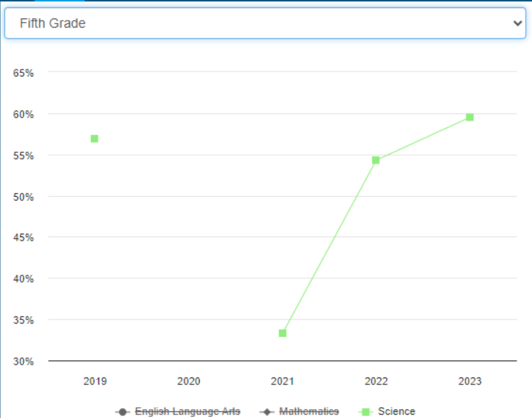The width and height of the screenshot is (532, 418).
Task: Select the 2019 Science data point marker
Action: point(94,139)
